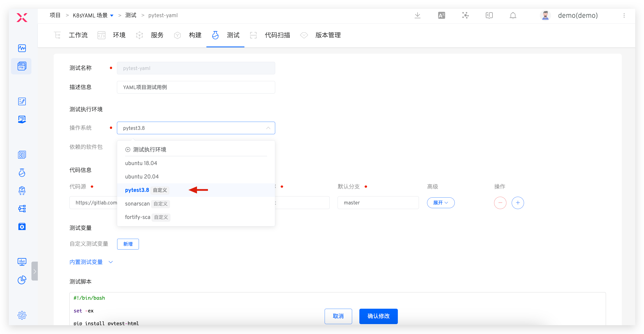Open the notifications bell
This screenshot has width=644, height=334.
[513, 15]
